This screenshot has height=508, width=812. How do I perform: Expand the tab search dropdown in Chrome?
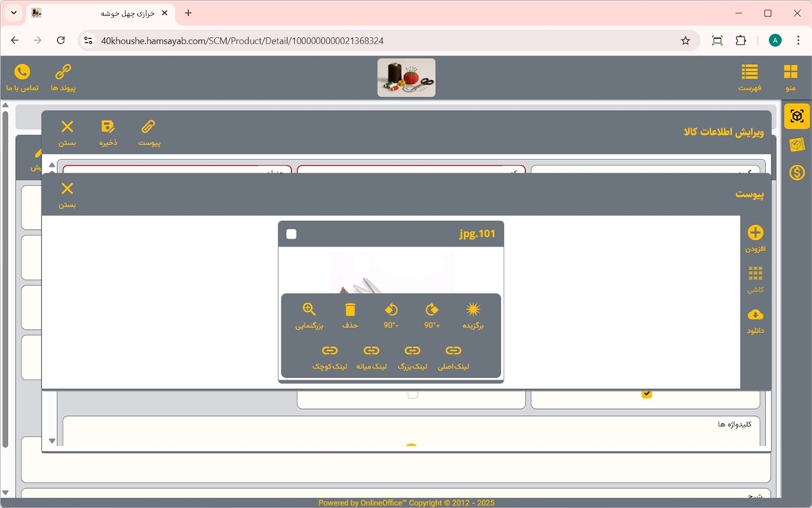tap(13, 13)
